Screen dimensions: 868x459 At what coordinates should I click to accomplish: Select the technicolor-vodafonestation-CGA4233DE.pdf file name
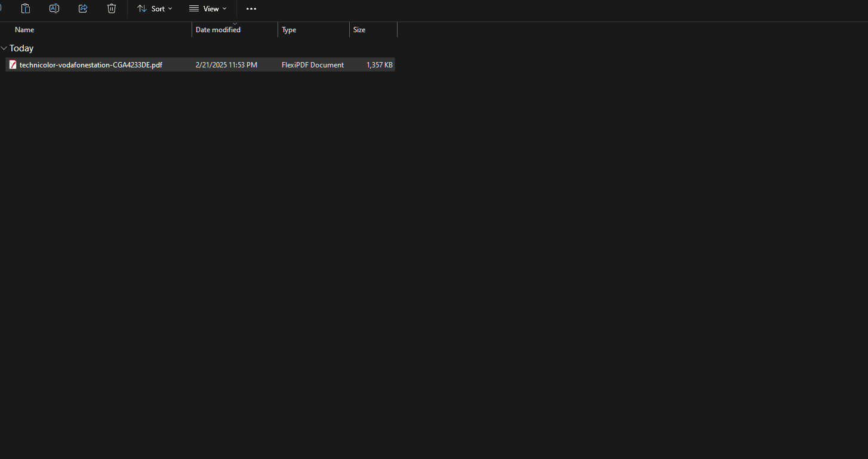pyautogui.click(x=91, y=65)
